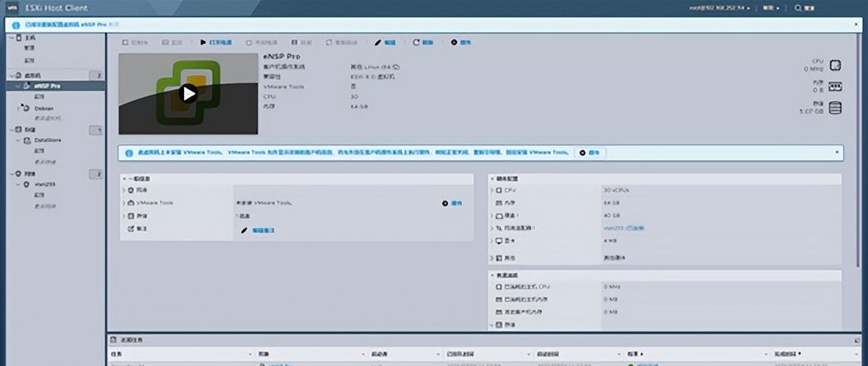Viewport: 868px width, 366px height.
Task: Collapse the VMware Tools warning banner
Action: pos(836,152)
